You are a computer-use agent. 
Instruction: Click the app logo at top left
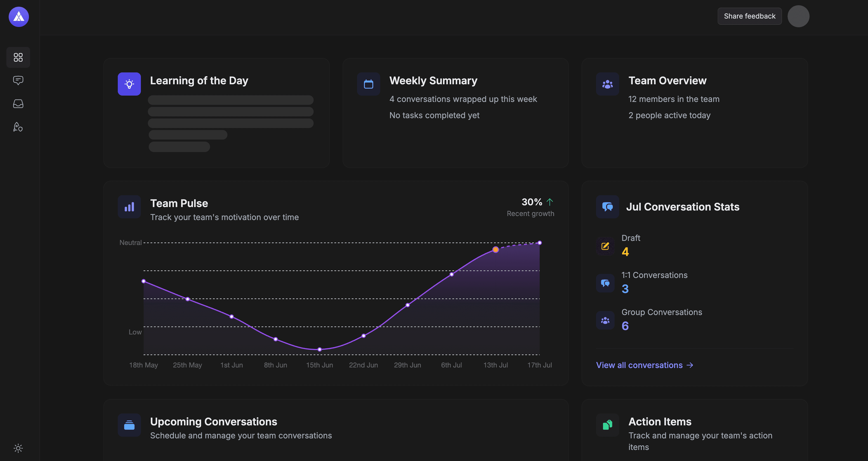pyautogui.click(x=19, y=17)
